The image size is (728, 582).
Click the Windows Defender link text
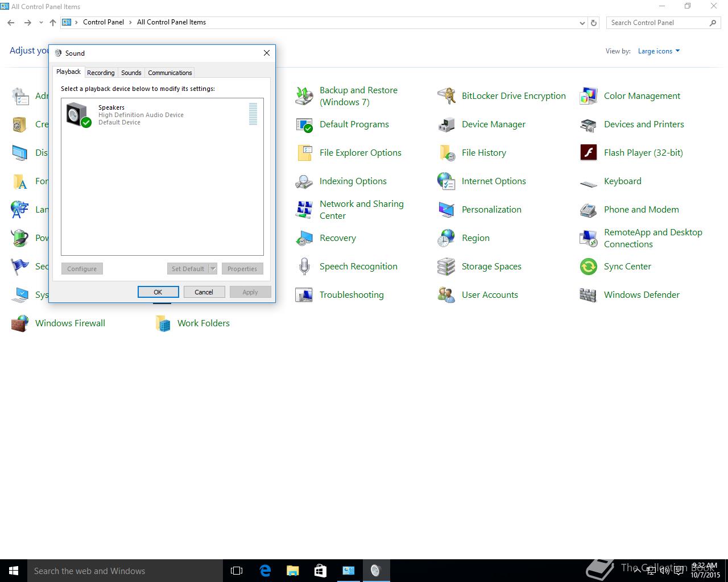tap(642, 294)
